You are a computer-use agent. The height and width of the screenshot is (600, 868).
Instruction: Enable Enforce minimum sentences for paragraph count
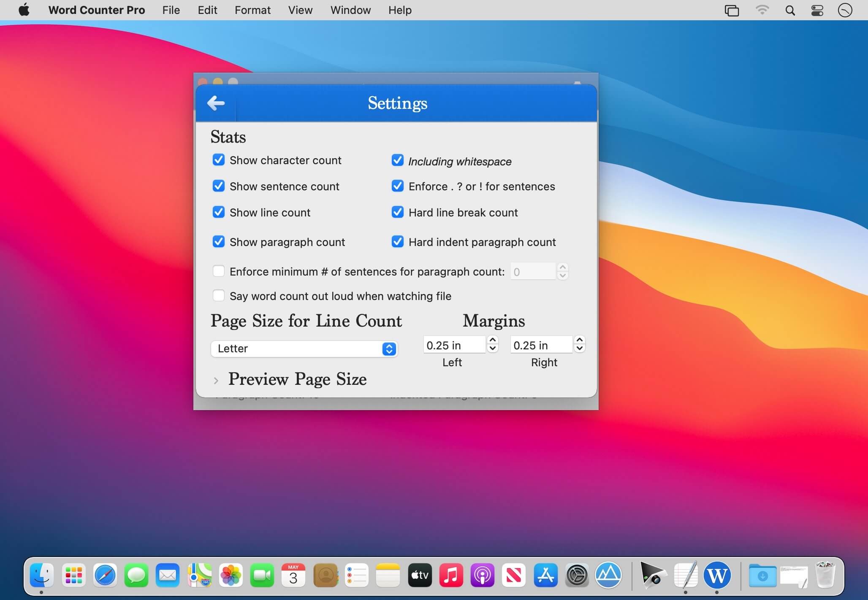pos(218,271)
